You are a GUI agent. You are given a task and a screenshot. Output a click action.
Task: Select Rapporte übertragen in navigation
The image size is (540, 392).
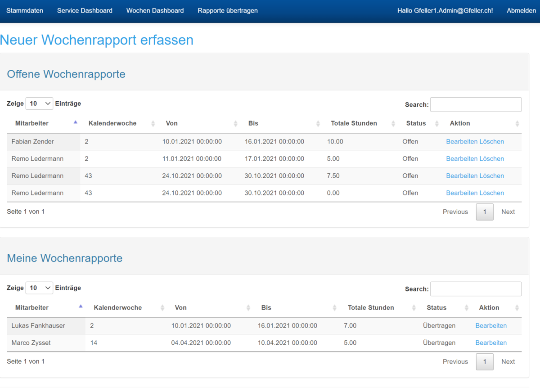coord(228,10)
